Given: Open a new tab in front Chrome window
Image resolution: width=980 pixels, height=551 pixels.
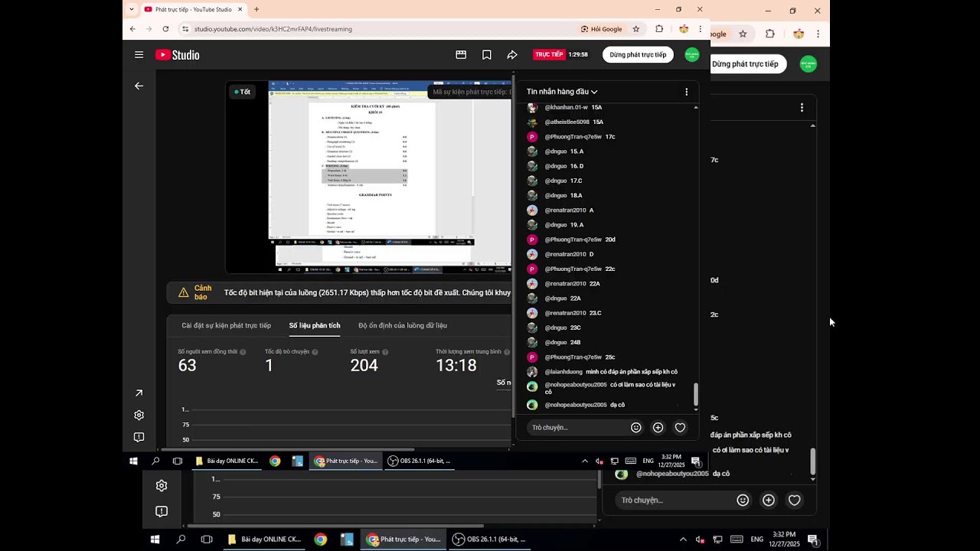Looking at the screenshot, I should tap(256, 10).
